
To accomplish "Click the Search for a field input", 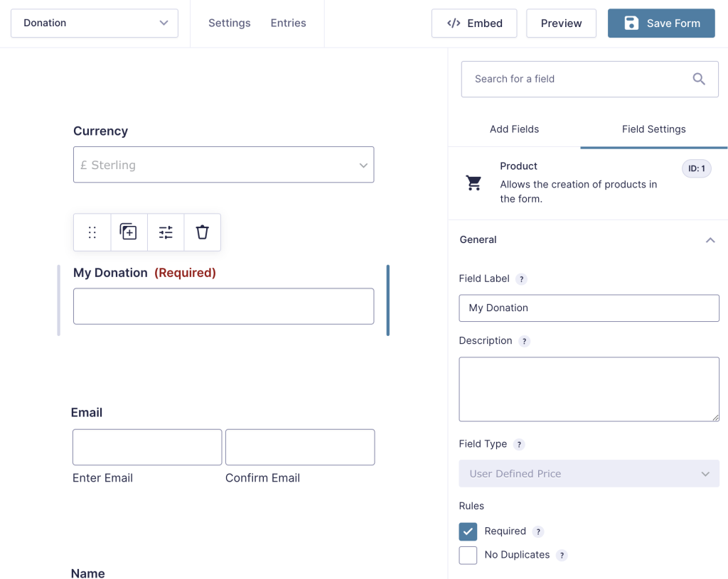I will pos(589,80).
